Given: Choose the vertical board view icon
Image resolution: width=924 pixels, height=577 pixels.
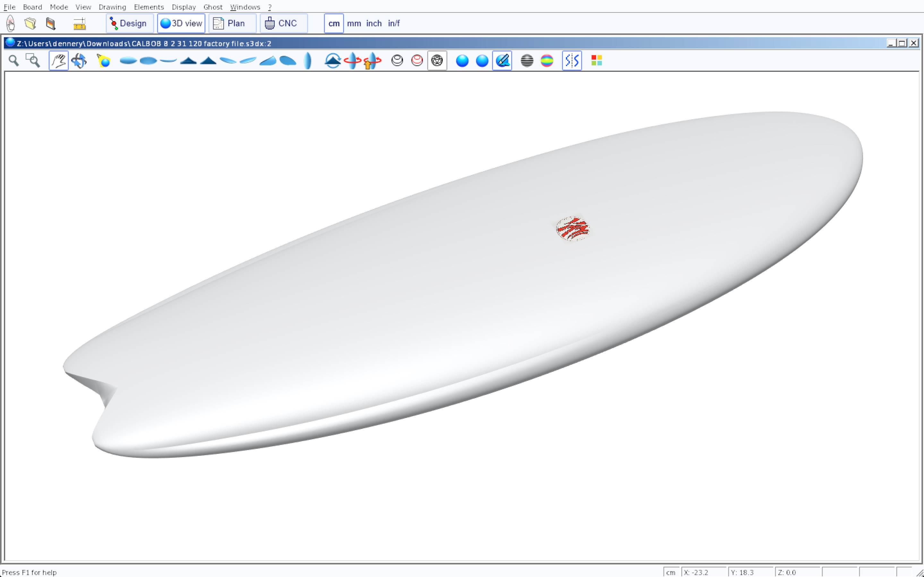Looking at the screenshot, I should point(308,61).
